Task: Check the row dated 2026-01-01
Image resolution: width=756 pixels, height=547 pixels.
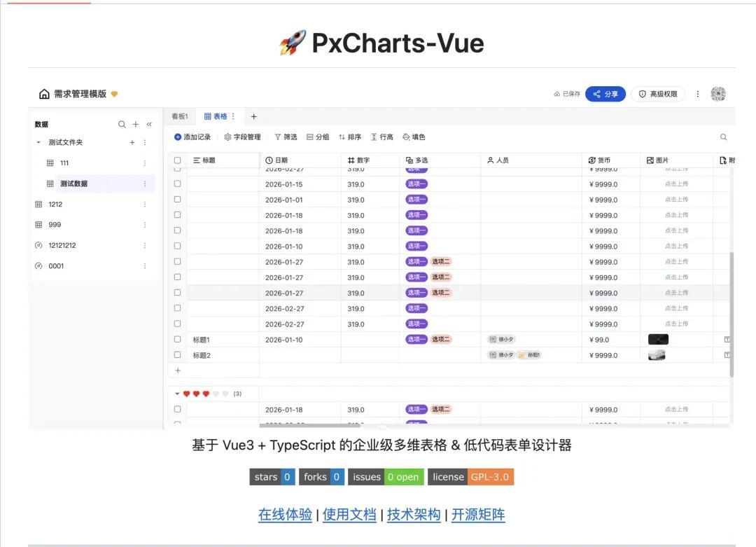Action: pos(177,199)
